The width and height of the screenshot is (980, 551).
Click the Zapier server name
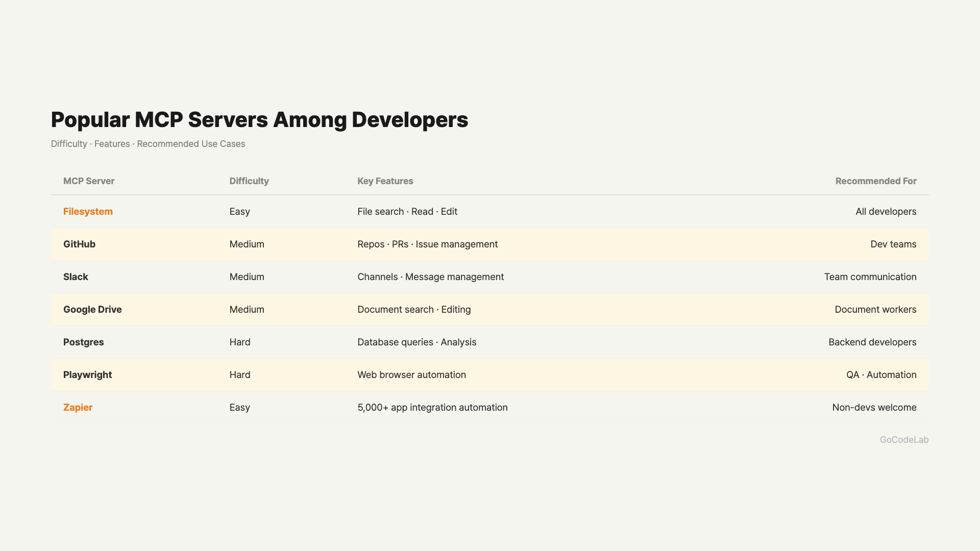pyautogui.click(x=78, y=407)
